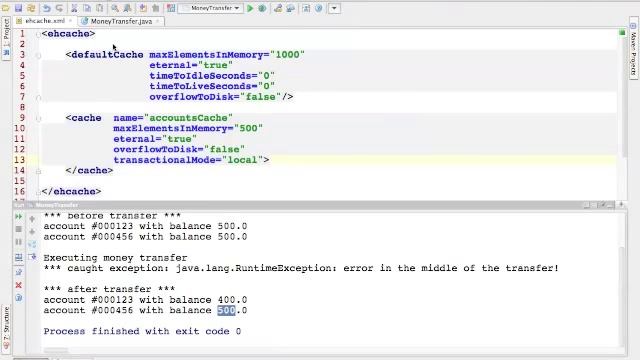Close the ehcache.xml tab
640x360 pixels.
71,21
